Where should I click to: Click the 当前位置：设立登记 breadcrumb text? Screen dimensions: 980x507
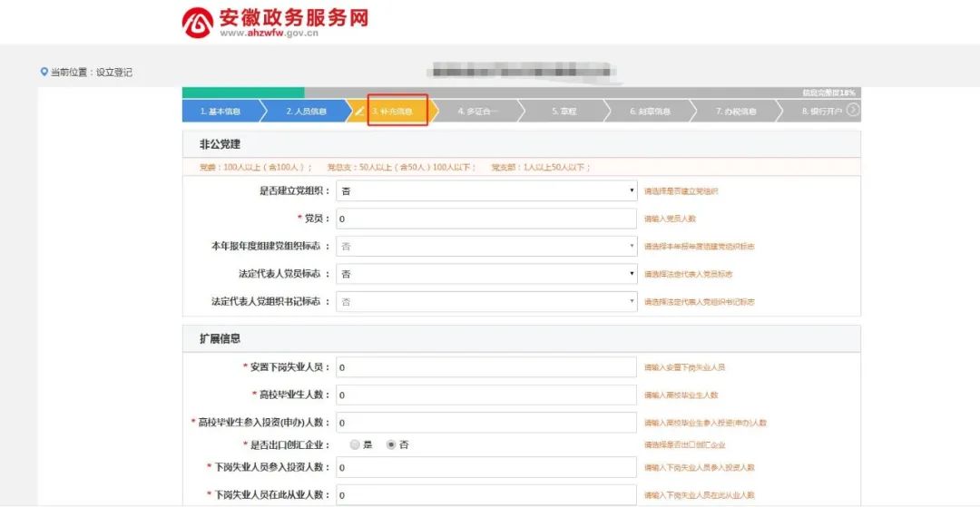(x=92, y=72)
